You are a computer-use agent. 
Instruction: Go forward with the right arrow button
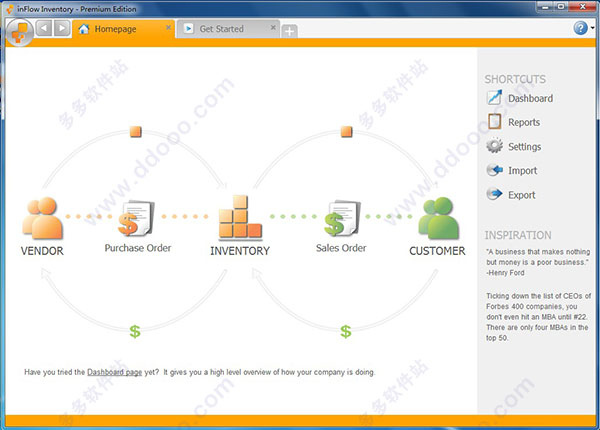(x=62, y=28)
